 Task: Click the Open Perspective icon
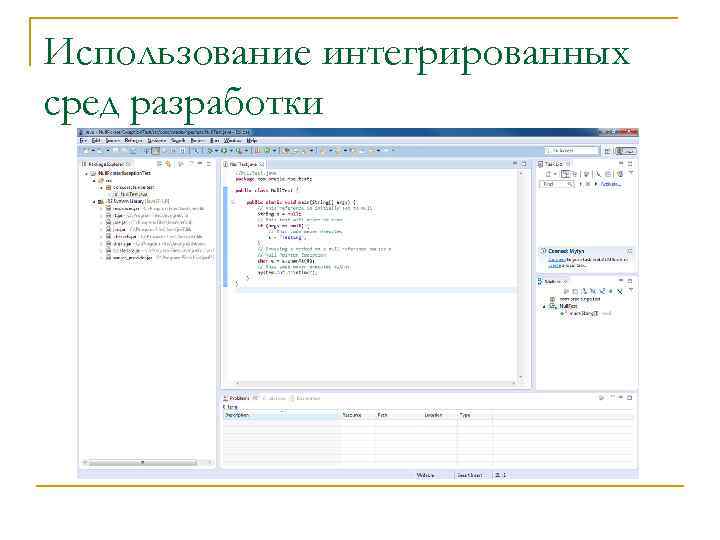tap(607, 151)
